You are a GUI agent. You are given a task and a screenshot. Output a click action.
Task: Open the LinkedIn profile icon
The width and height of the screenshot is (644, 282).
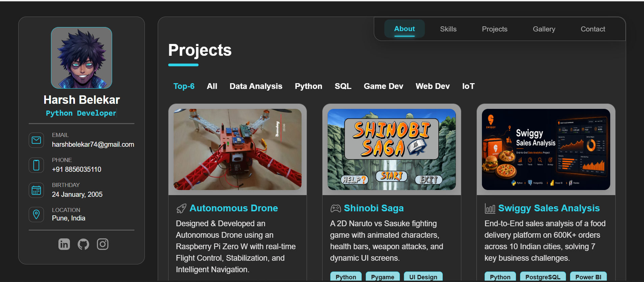pyautogui.click(x=64, y=244)
